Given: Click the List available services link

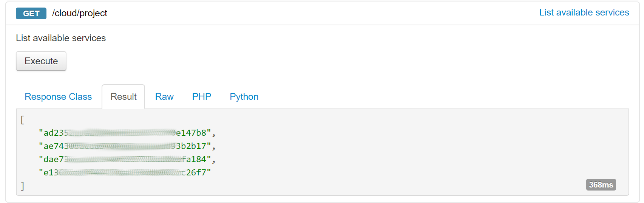Looking at the screenshot, I should coord(584,12).
